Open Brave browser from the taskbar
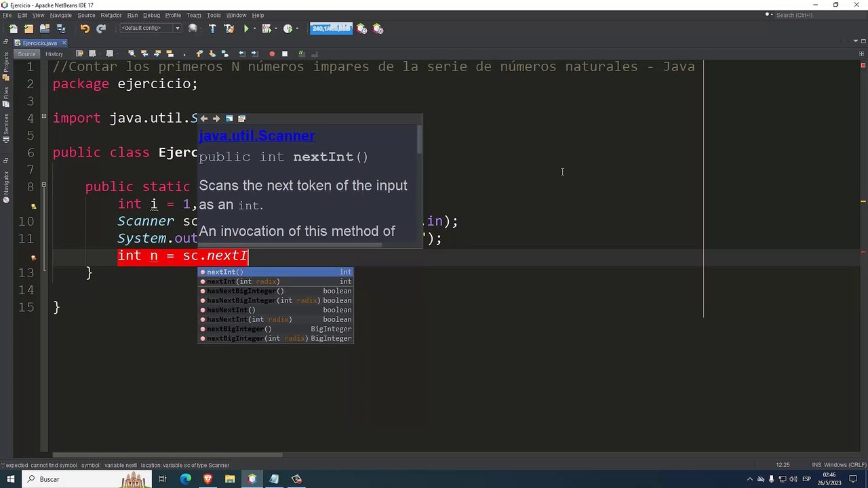Image resolution: width=868 pixels, height=488 pixels. (x=208, y=479)
